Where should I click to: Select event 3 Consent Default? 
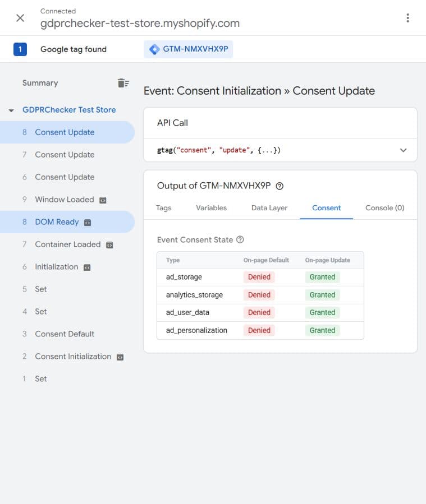tap(67, 334)
